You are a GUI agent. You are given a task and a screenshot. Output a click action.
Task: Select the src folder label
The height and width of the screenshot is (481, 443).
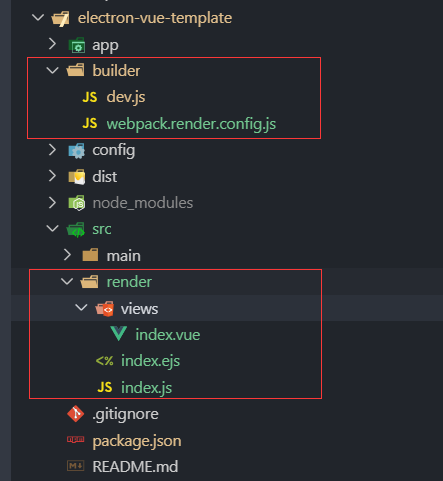[102, 229]
